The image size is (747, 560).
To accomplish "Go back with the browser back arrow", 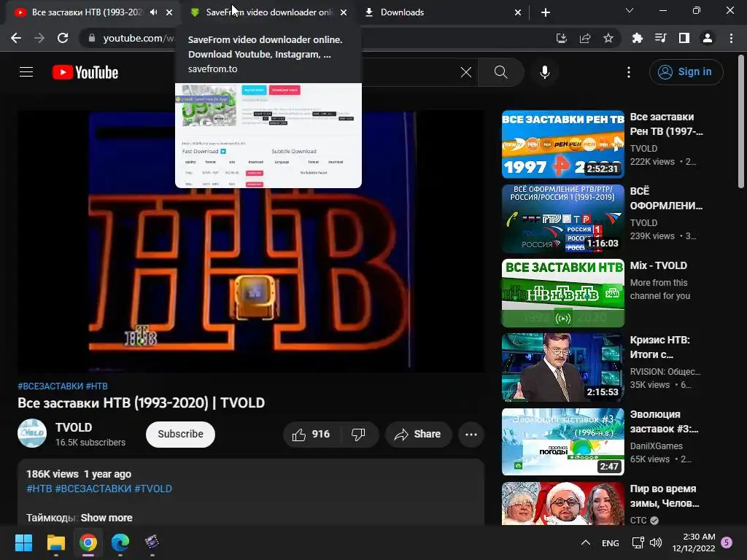I will point(16,38).
